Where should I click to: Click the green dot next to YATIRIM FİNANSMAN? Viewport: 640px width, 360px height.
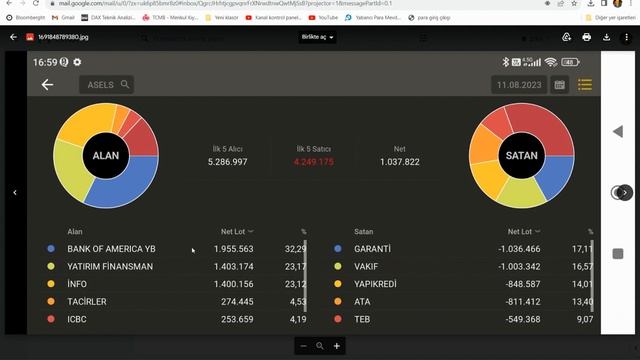coord(51,266)
